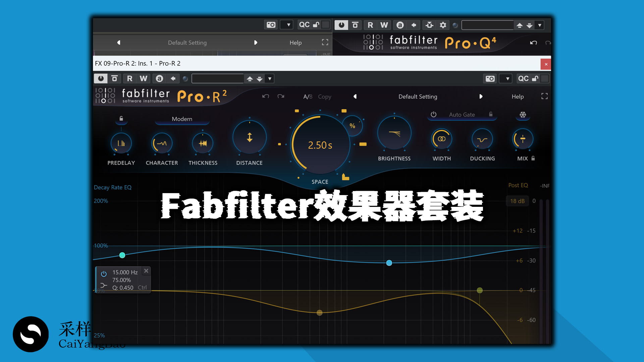Image resolution: width=644 pixels, height=362 pixels.
Task: Click the gear settings icon in Pro-Q 4 toolbar
Action: click(x=443, y=25)
